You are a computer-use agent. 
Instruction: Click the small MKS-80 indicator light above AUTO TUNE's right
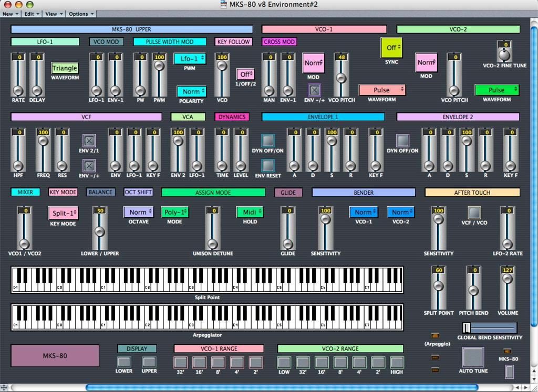pyautogui.click(x=507, y=351)
